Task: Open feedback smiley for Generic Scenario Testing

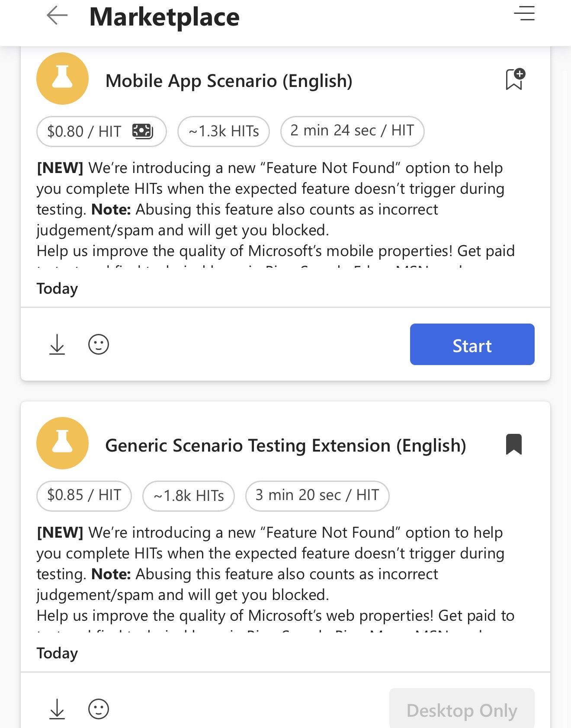Action: pos(99,709)
